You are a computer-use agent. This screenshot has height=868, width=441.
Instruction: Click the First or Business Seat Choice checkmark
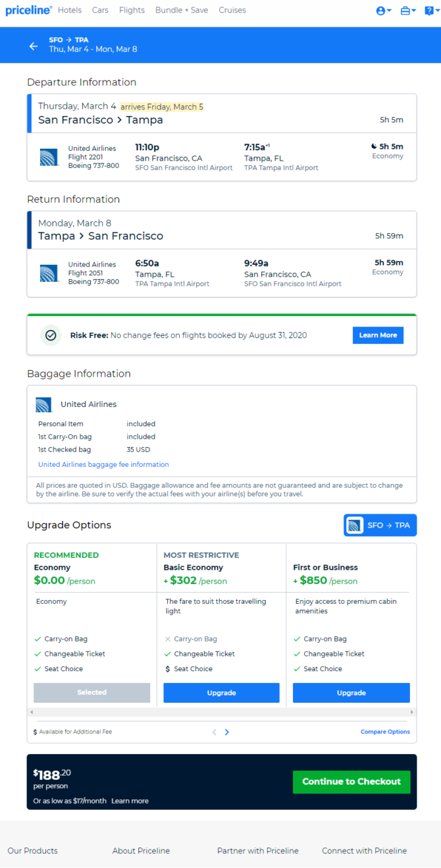(297, 668)
